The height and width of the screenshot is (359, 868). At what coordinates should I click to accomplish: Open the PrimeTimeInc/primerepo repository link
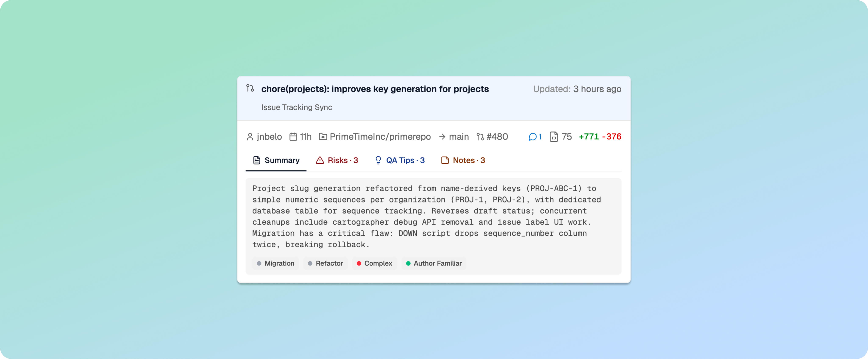(380, 137)
